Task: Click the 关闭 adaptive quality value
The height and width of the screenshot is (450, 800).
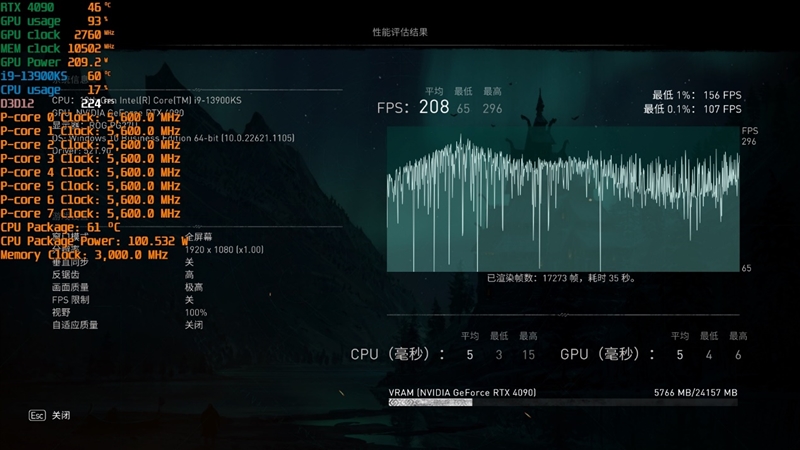Action: click(194, 324)
